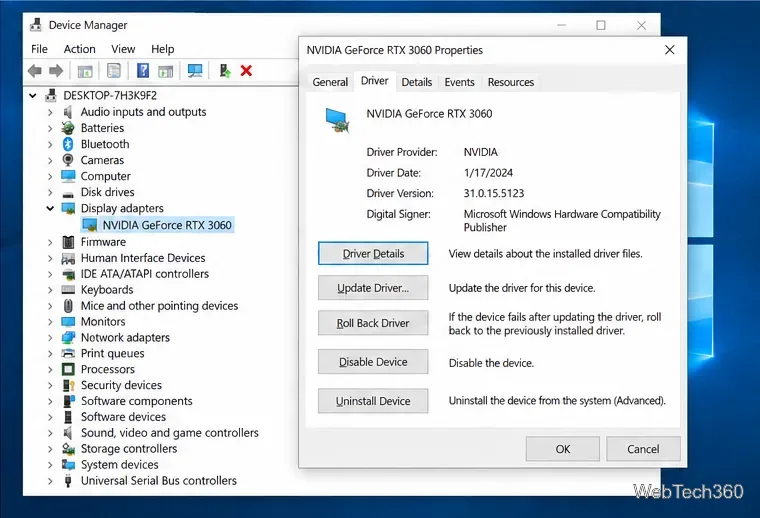Switch to the General tab
The image size is (760, 518).
tap(330, 82)
